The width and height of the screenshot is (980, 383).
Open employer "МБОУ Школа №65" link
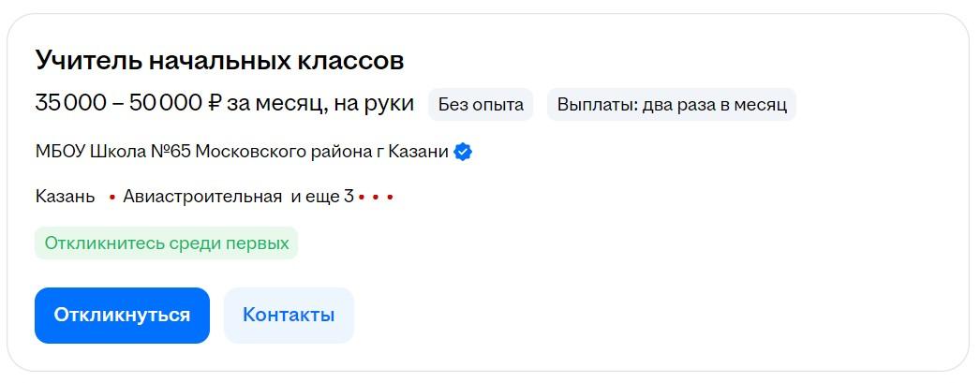112,152
